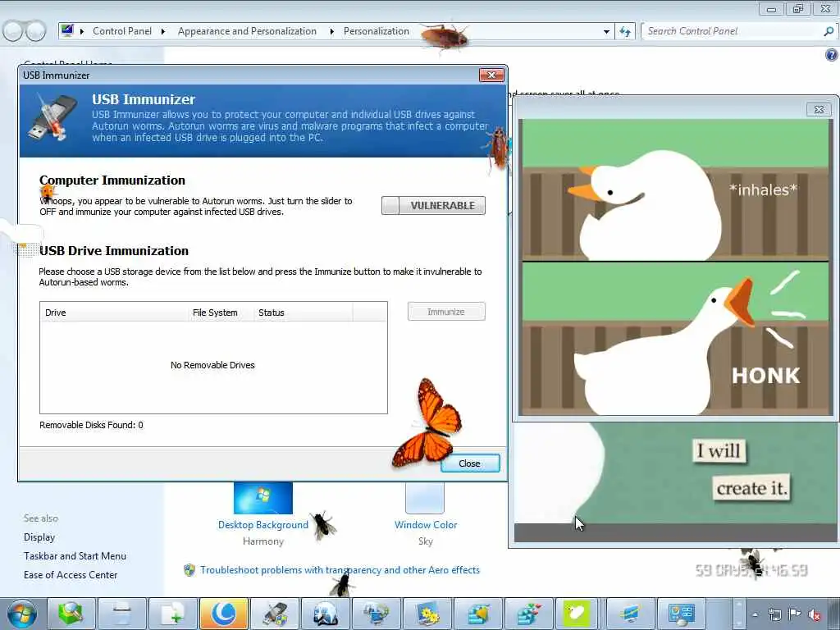Click the Immunize button
Screen dimensions: 840x630
click(446, 312)
